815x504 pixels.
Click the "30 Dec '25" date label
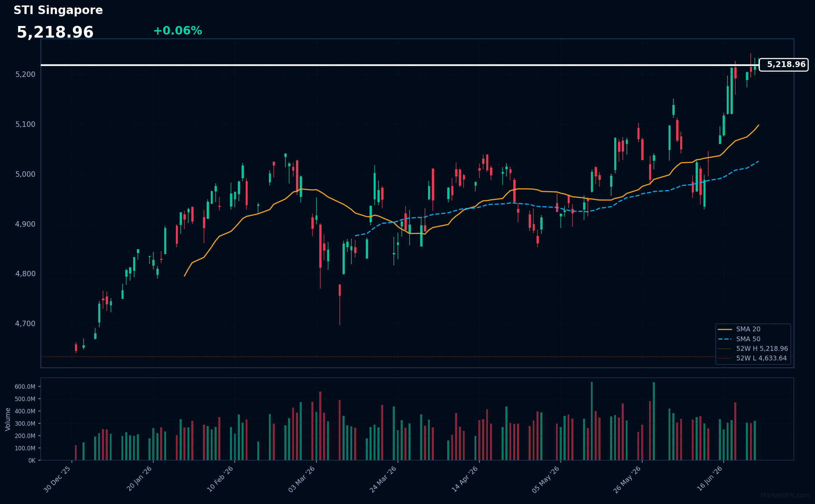[57, 479]
